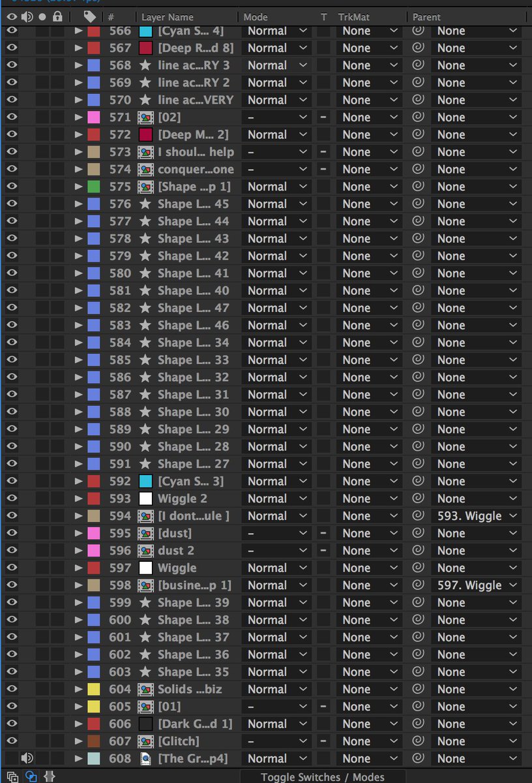532x783 pixels.
Task: Click the Lock icon in column header
Action: point(57,16)
